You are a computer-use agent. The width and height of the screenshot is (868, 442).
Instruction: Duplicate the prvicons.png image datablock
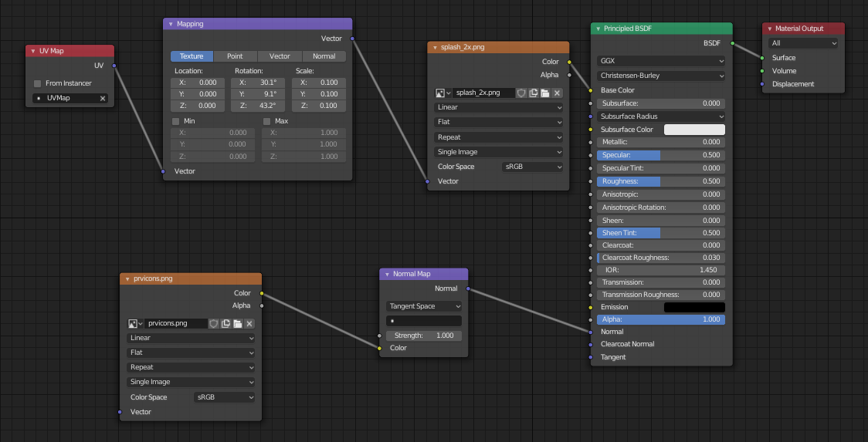point(226,324)
